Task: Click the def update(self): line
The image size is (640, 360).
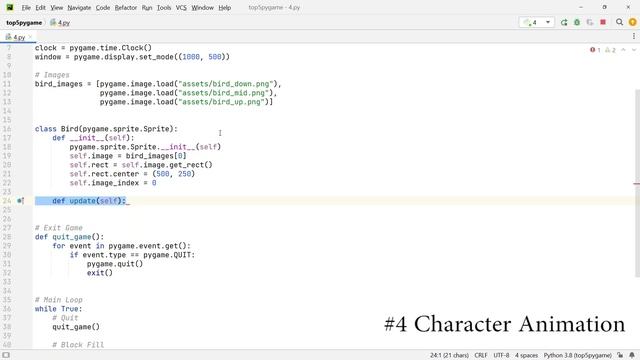Action: (89, 201)
